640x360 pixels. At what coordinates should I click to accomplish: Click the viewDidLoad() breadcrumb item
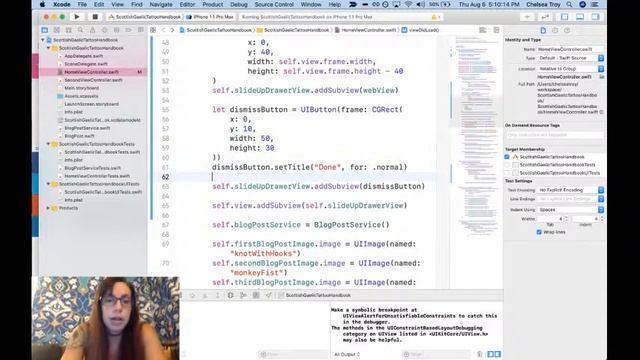pyautogui.click(x=420, y=30)
